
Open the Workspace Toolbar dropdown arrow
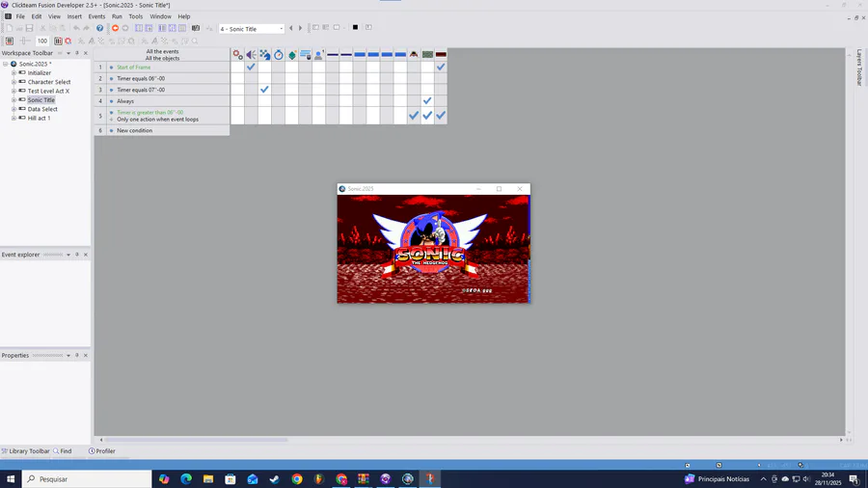[x=68, y=53]
